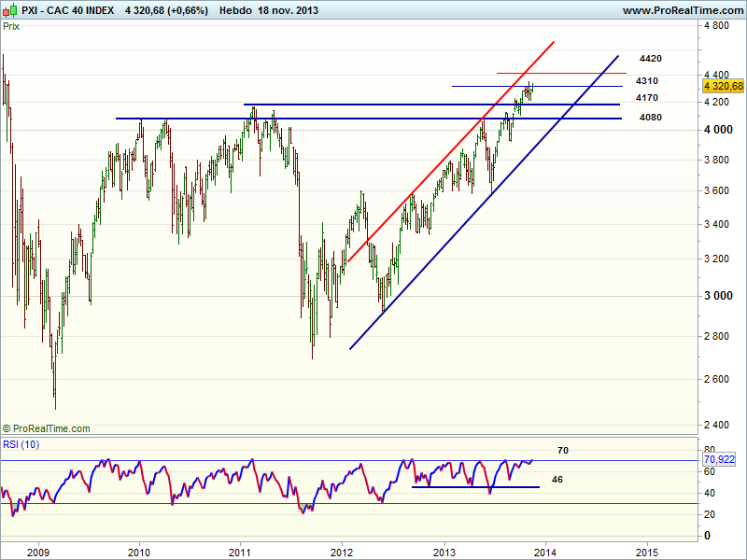Click the Prix panel label
The image size is (747, 560).
12,26
